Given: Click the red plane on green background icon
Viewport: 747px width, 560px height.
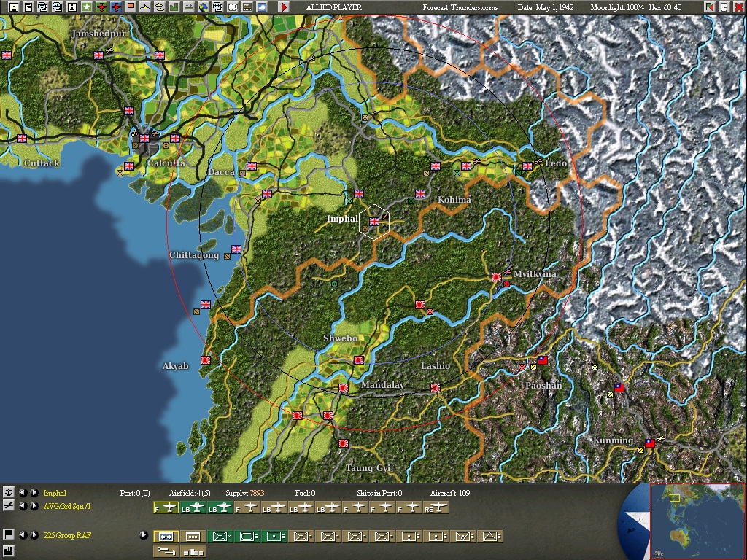Looking at the screenshot, I should tap(101, 7).
